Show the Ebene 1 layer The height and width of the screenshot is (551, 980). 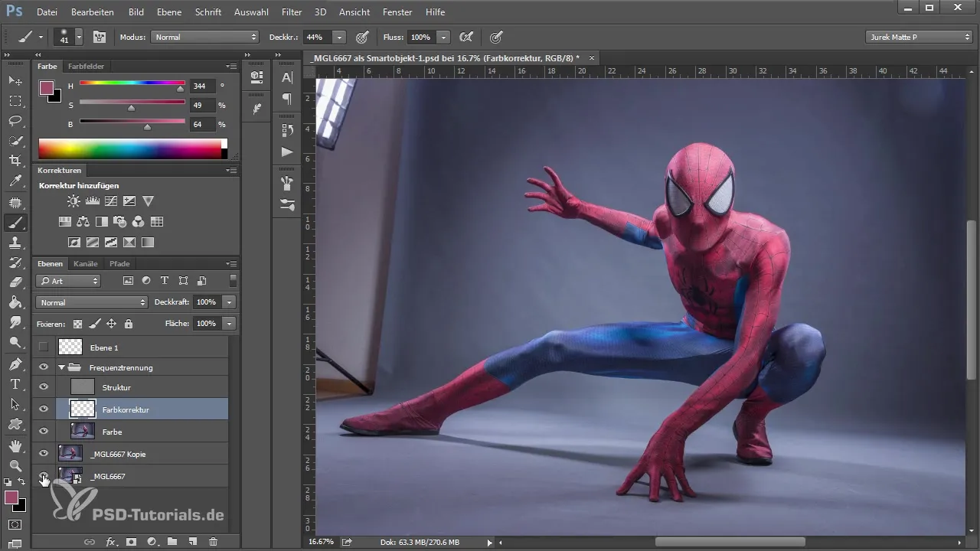[x=44, y=347]
